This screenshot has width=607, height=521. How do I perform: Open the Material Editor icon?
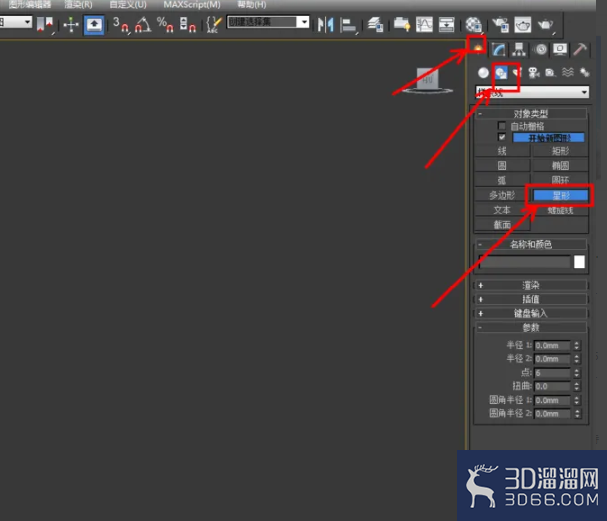(473, 25)
